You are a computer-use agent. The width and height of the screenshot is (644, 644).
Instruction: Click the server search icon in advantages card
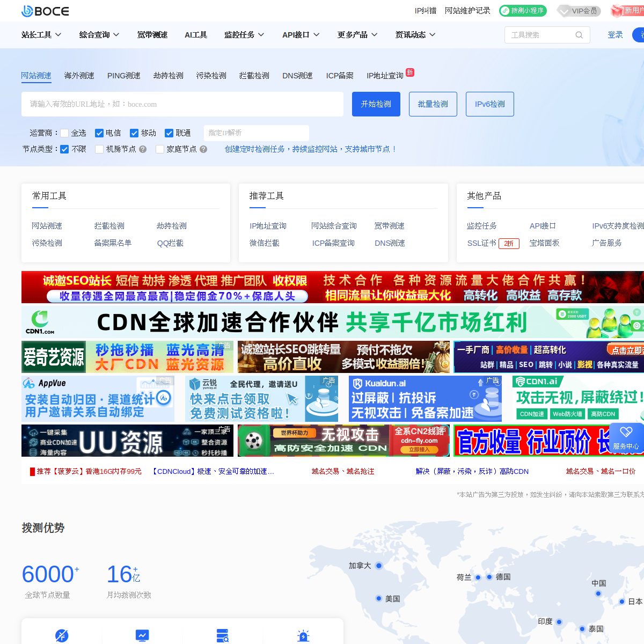tap(223, 635)
